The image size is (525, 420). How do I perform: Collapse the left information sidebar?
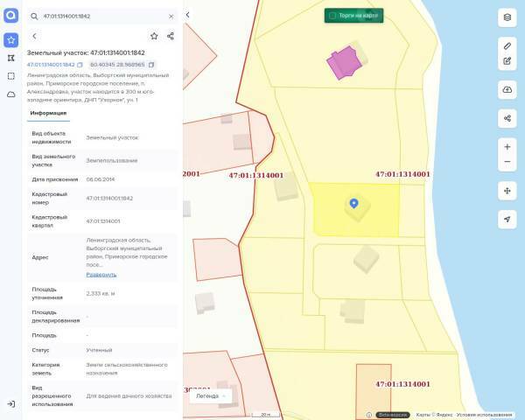[x=187, y=15]
